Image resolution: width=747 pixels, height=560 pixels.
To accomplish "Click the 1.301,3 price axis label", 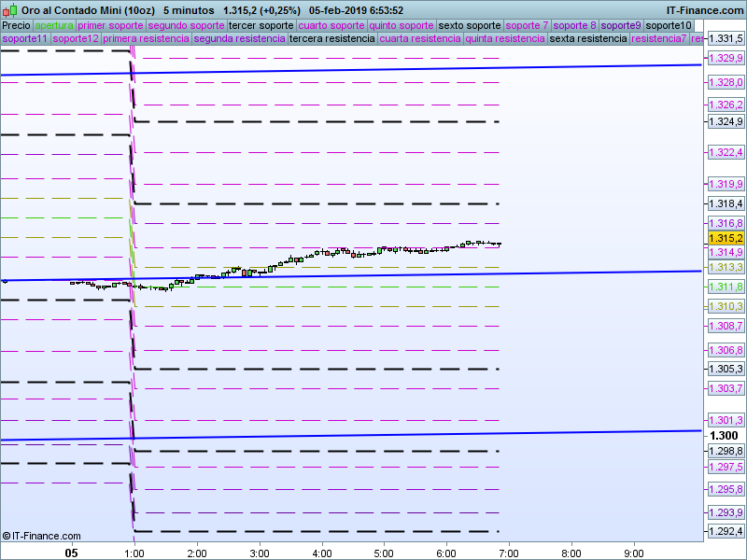I will click(x=726, y=420).
